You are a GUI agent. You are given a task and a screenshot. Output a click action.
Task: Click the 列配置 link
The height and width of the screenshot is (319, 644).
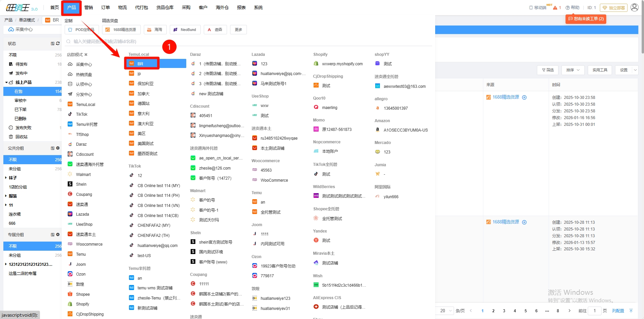[618, 311]
